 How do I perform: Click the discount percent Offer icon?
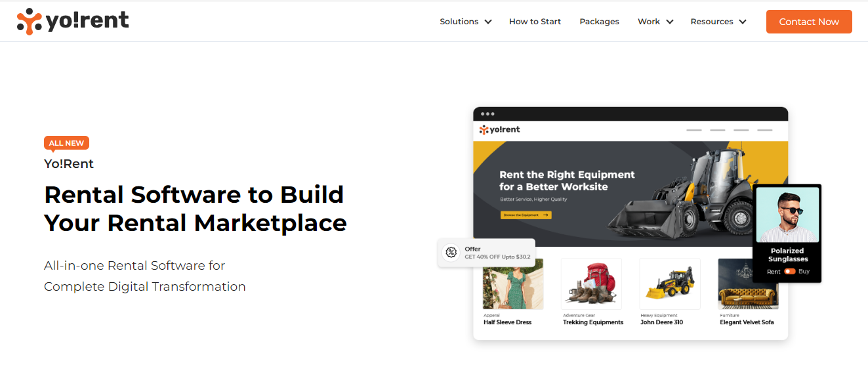pyautogui.click(x=451, y=252)
